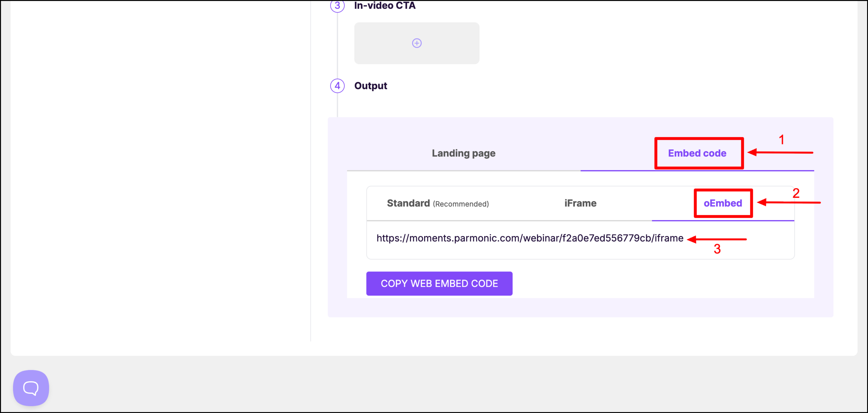Click the step 3 circle icon
Image resolution: width=868 pixels, height=413 pixels.
337,5
